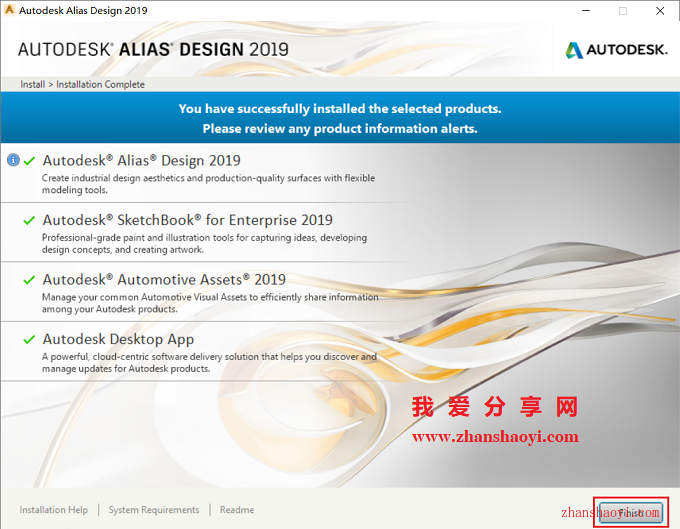Click the green checkmark next to Autodesk Desktop App
680x529 pixels.
coord(29,339)
